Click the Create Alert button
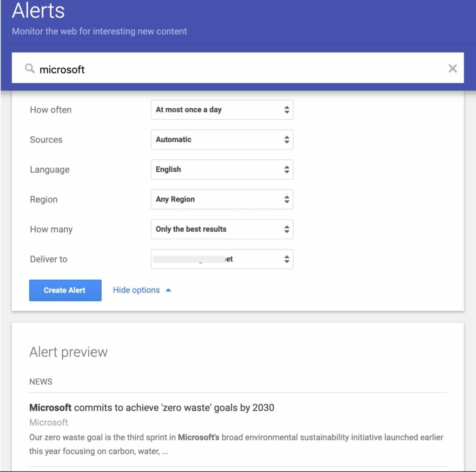The height and width of the screenshot is (472, 476). pyautogui.click(x=65, y=290)
